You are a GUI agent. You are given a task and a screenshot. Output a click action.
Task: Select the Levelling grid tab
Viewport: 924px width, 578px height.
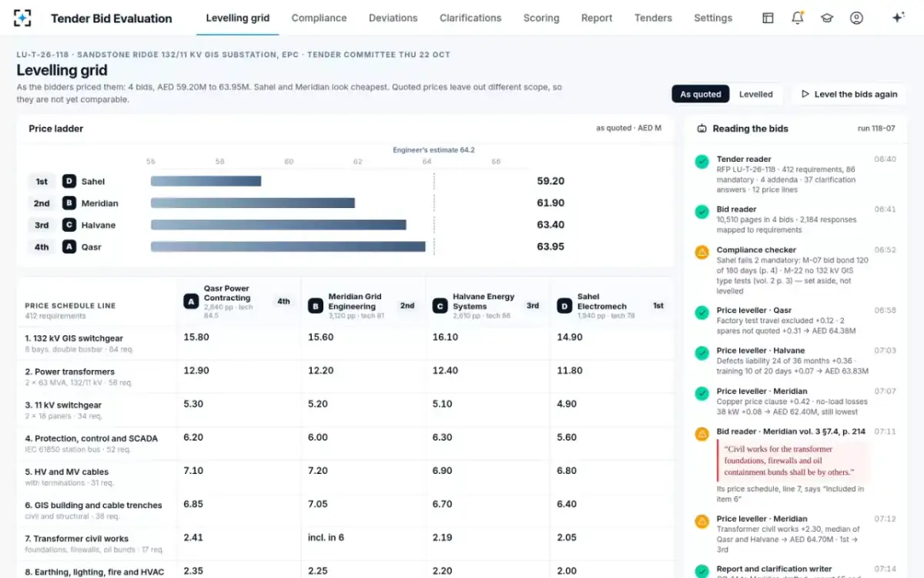tap(238, 18)
